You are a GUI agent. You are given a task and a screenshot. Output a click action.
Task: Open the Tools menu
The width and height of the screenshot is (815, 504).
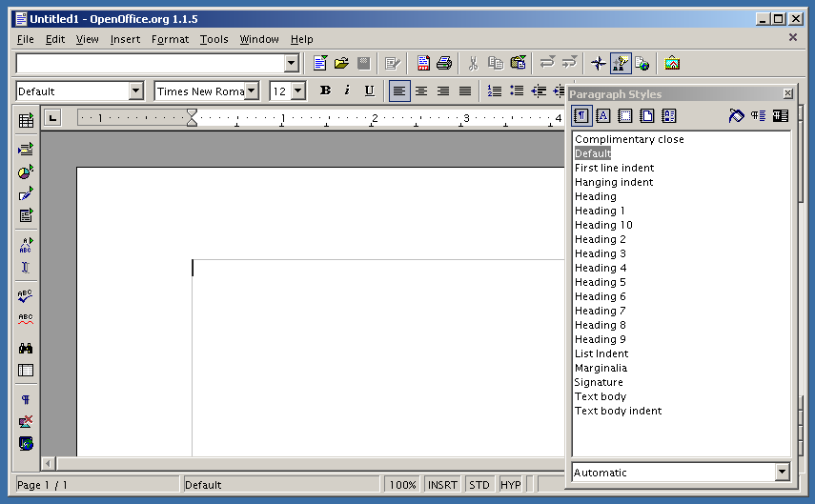[214, 39]
